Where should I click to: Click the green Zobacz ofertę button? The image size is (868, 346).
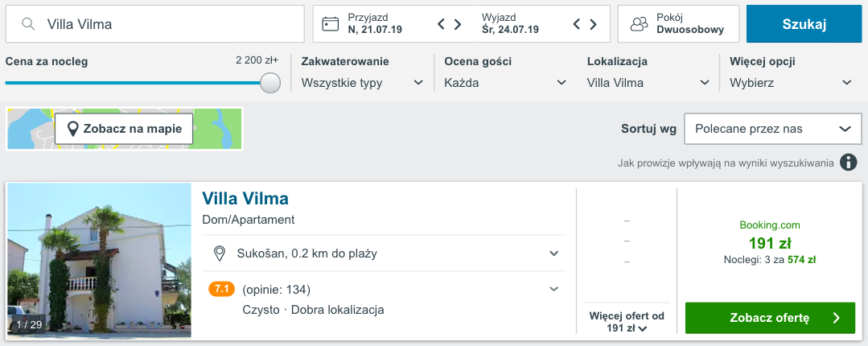(770, 318)
